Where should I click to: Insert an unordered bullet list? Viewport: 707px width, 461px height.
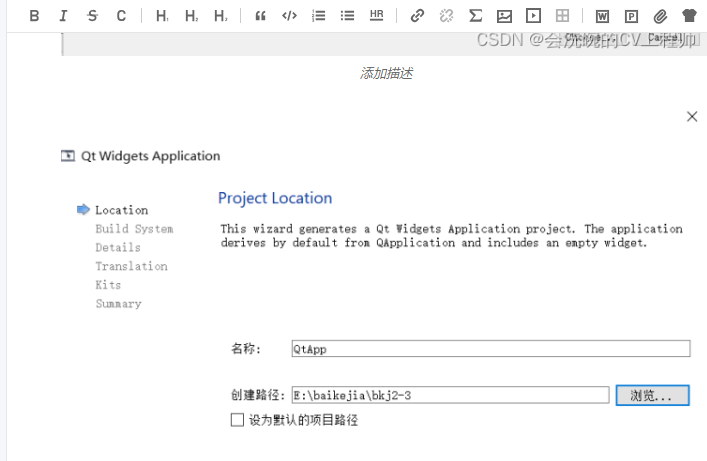347,16
